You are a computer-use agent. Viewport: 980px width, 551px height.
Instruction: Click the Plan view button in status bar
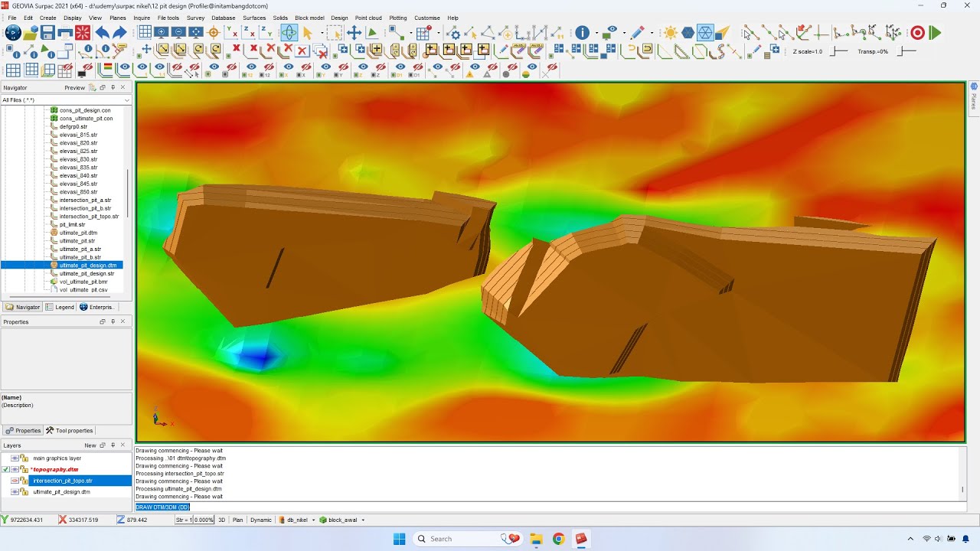pyautogui.click(x=238, y=520)
